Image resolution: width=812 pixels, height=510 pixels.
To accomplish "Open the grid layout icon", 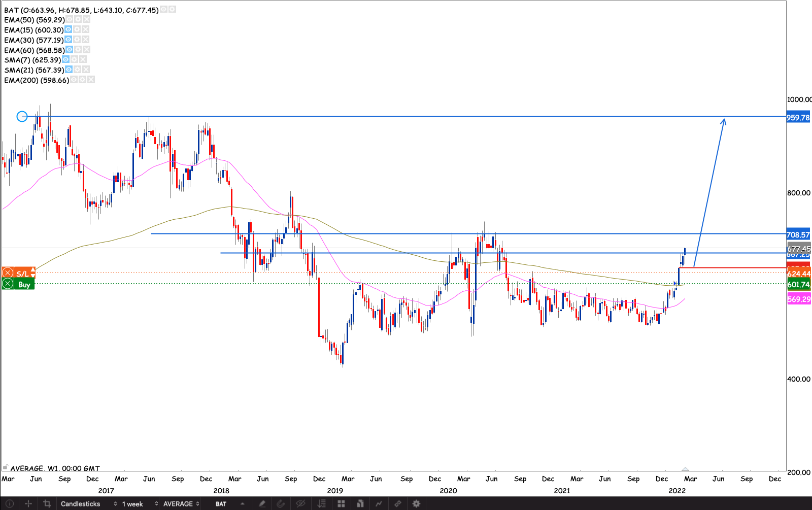I will (341, 503).
